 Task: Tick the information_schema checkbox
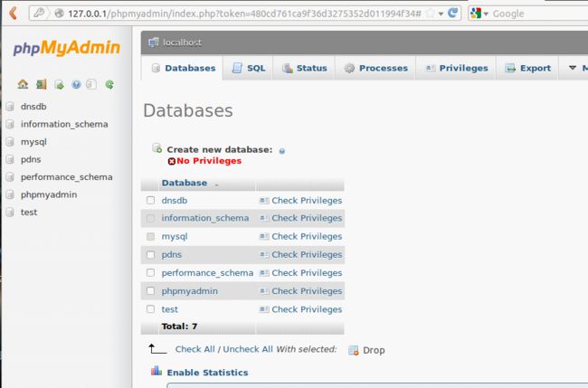tap(151, 218)
